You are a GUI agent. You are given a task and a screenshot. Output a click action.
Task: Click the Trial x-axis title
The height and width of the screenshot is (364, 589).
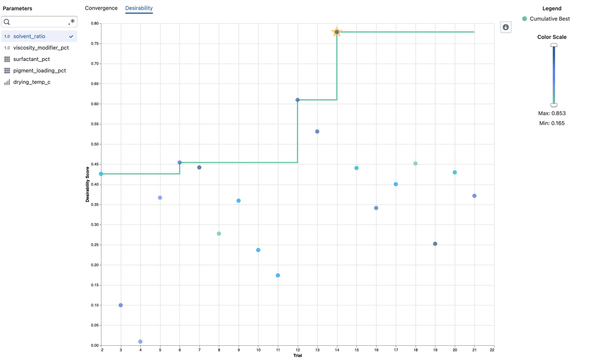[297, 356]
